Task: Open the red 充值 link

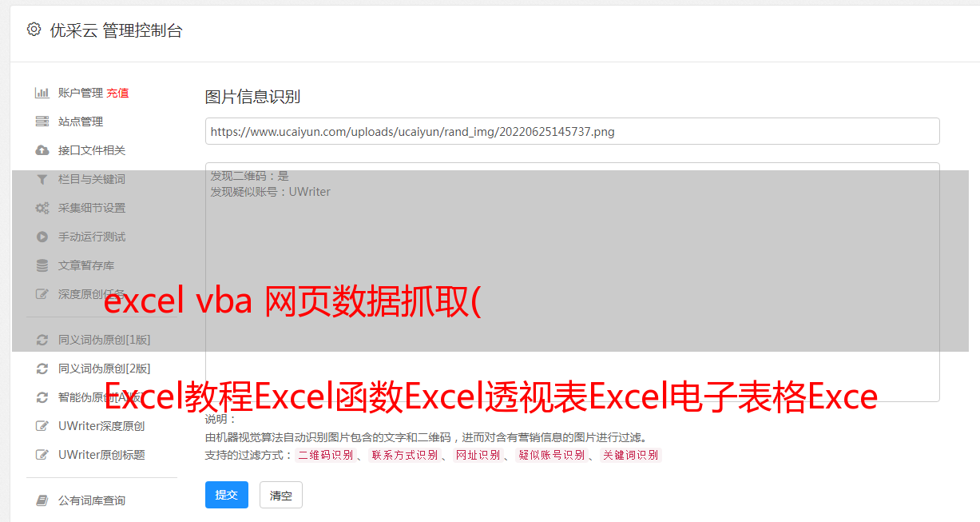Action: 117,93
